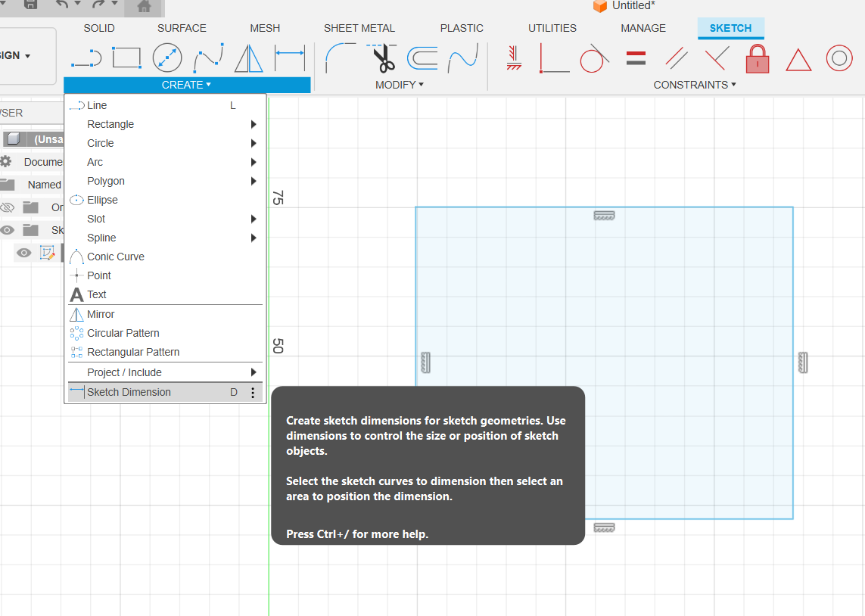Select the Offset tool icon
The height and width of the screenshot is (616, 865).
point(422,58)
